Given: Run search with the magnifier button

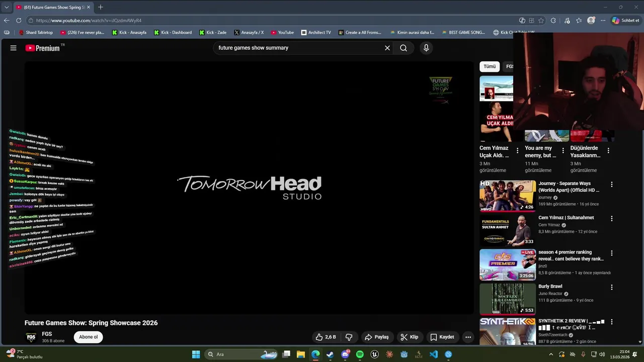Looking at the screenshot, I should point(404,48).
